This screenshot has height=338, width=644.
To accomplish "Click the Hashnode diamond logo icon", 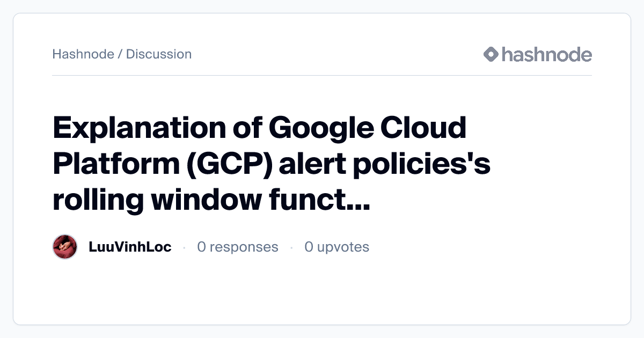I will (491, 54).
